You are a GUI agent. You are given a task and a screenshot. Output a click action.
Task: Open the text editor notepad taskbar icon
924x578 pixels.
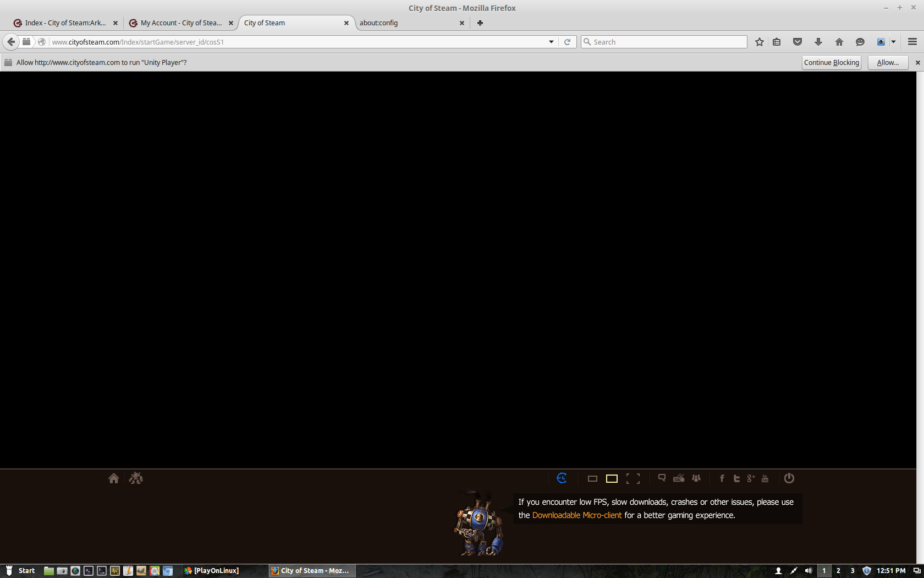pos(128,571)
